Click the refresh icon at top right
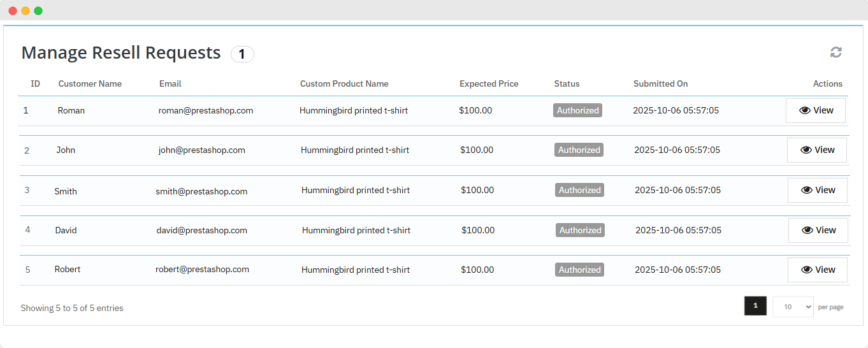868x348 pixels. (x=835, y=52)
